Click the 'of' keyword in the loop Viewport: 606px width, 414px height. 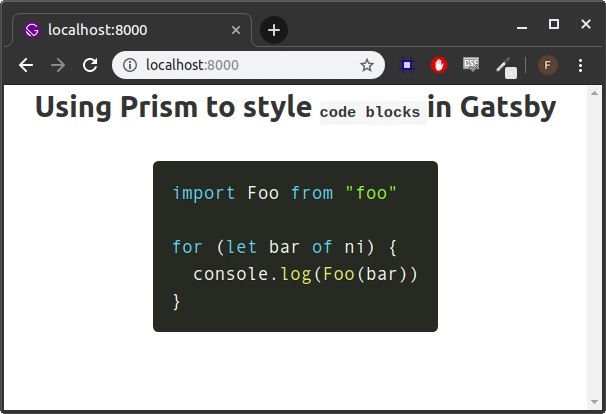click(322, 247)
